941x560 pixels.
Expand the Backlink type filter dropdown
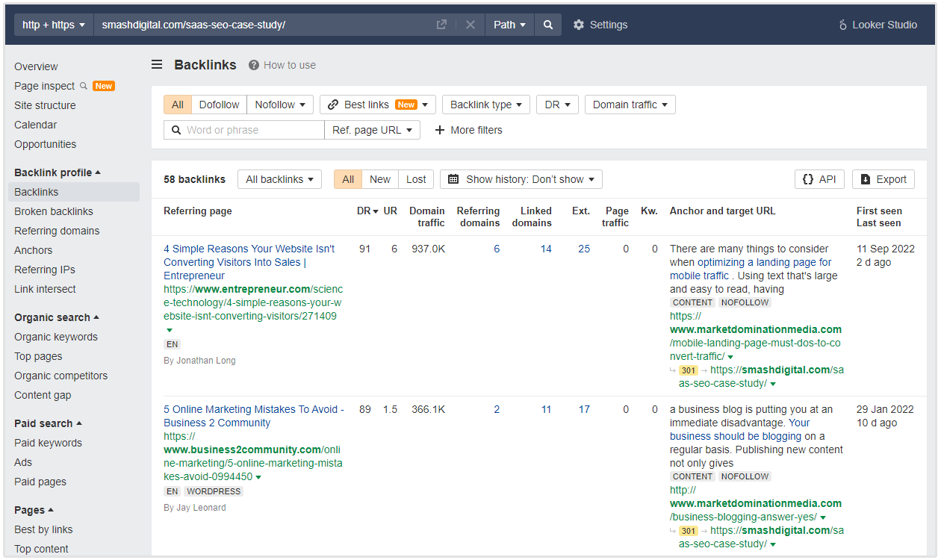(485, 105)
